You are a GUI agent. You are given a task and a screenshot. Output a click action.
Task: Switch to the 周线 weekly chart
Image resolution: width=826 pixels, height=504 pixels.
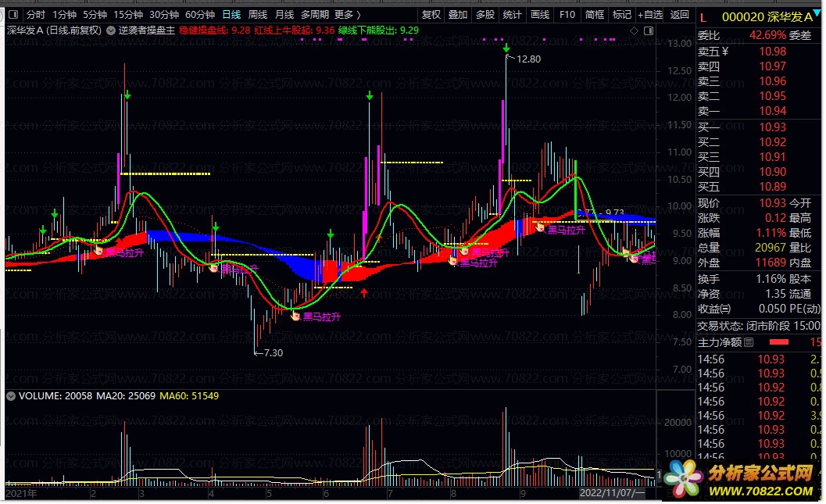click(x=258, y=15)
